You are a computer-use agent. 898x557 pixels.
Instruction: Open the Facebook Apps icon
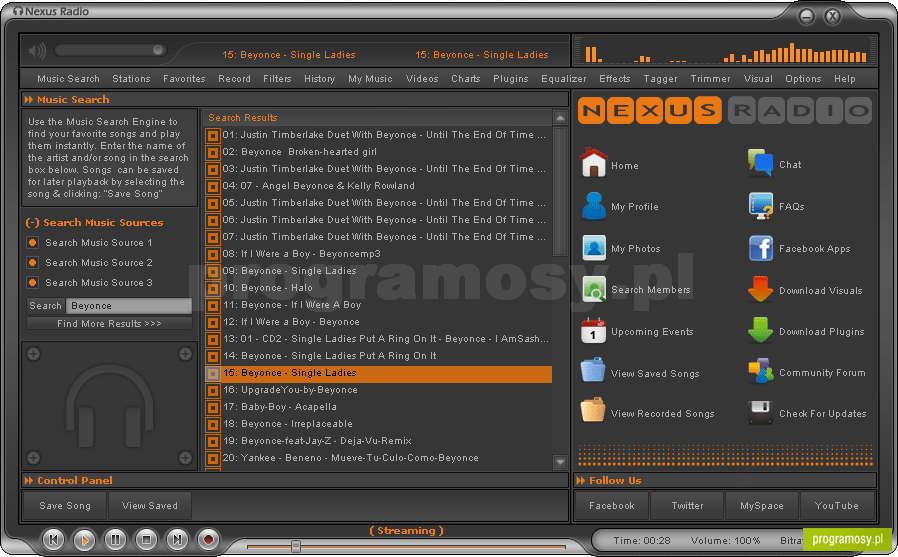[x=761, y=248]
